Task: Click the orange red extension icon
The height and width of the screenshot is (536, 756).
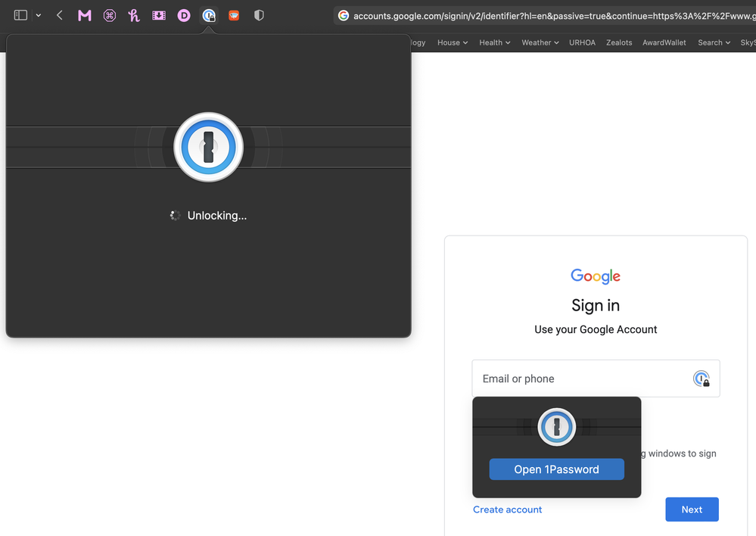Action: [x=234, y=15]
